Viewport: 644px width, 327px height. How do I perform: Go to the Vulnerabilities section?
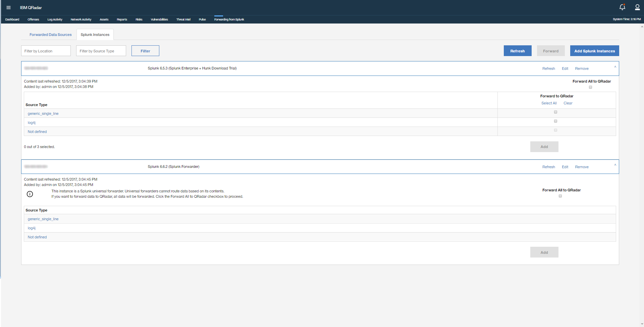[159, 19]
